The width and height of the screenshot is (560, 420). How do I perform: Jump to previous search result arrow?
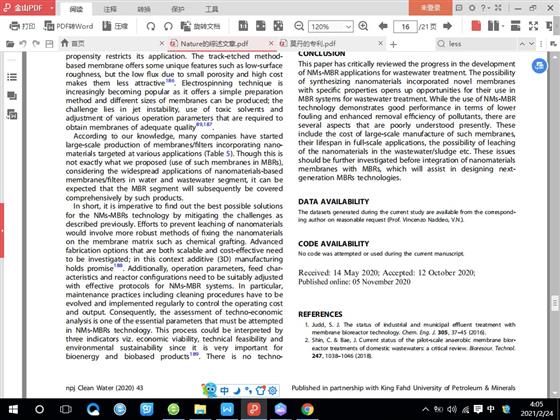point(522,44)
